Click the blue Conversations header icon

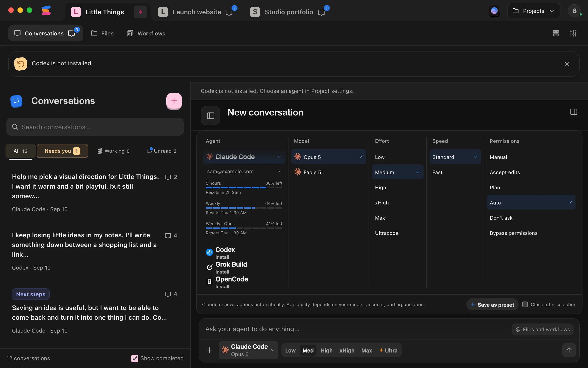[x=16, y=101]
